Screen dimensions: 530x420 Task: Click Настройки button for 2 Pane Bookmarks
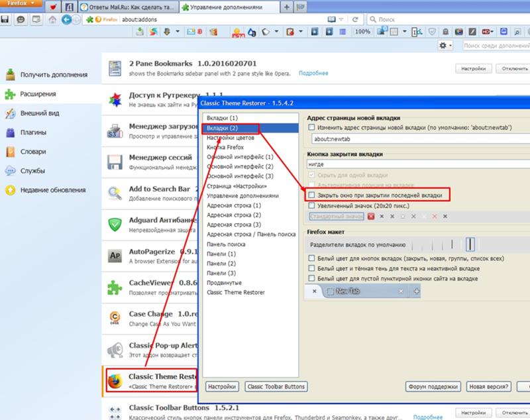473,69
